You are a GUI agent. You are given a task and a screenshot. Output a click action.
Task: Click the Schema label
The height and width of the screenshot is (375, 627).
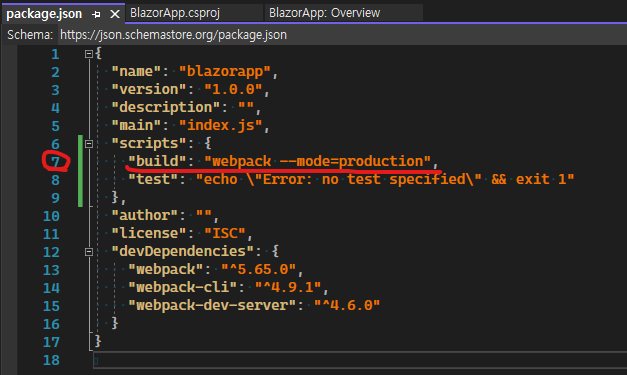[x=30, y=35]
